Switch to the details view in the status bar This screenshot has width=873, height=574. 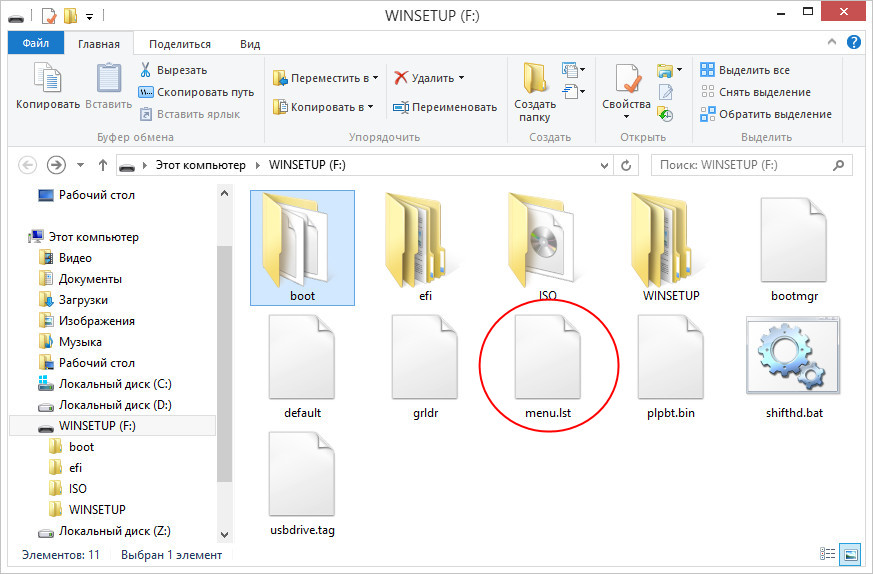(x=827, y=554)
